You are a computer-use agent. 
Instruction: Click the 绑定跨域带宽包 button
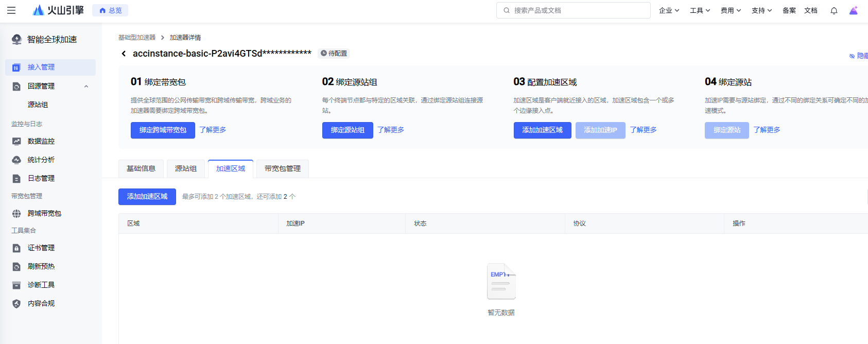163,130
